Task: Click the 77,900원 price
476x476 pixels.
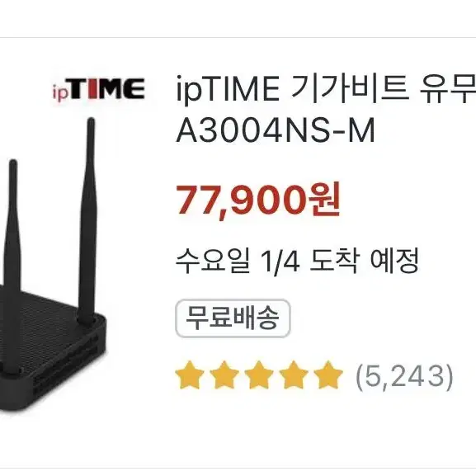Action: (x=258, y=199)
